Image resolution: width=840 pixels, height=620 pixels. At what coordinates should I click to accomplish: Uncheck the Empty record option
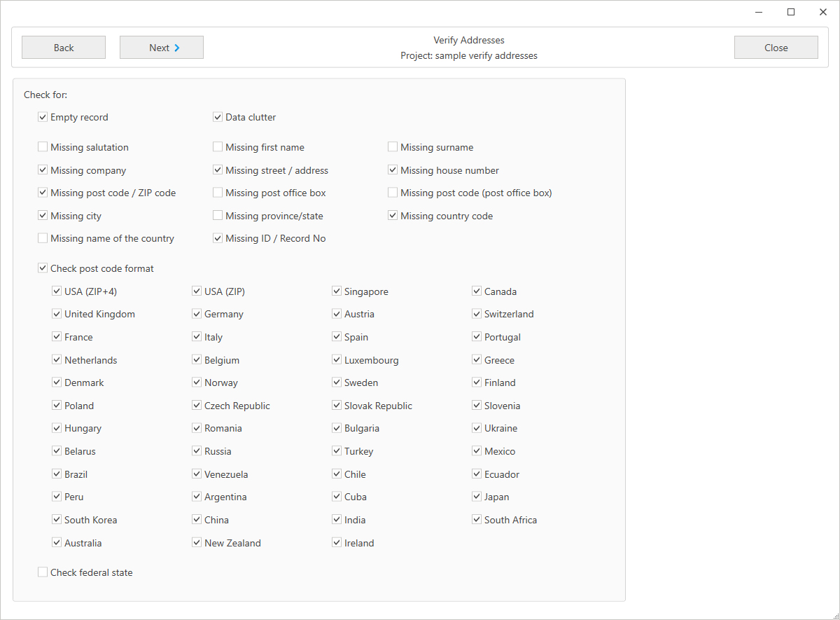43,116
